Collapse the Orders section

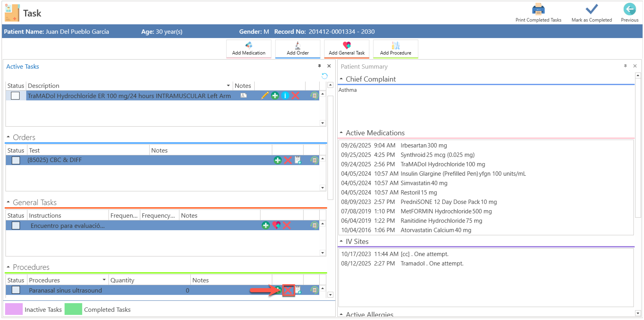click(x=8, y=137)
